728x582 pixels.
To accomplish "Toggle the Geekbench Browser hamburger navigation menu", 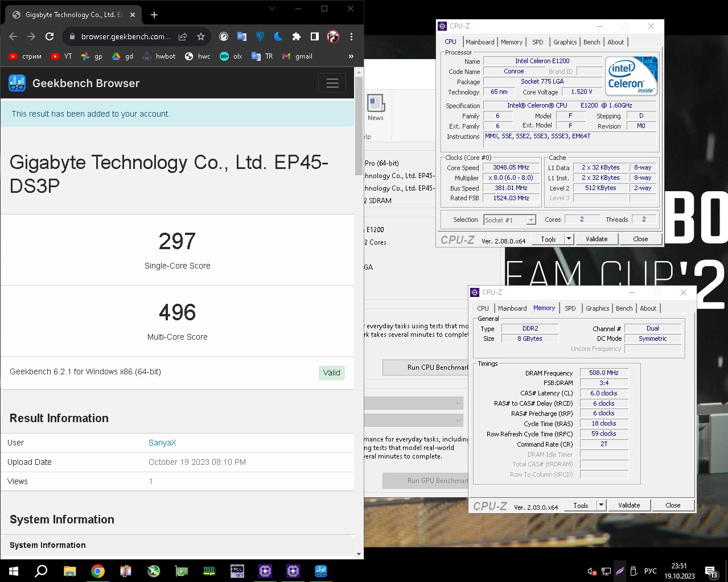I will tap(332, 83).
